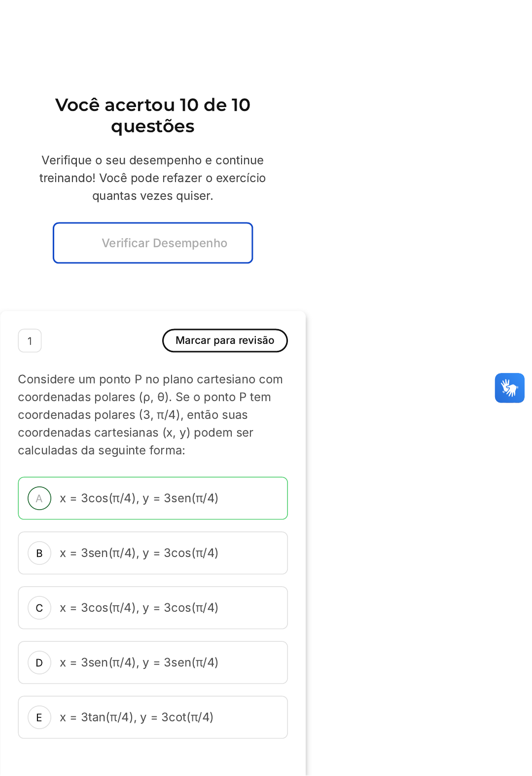The image size is (532, 776).
Task: Click 'calculadas da seguinte forma:' in the question
Action: [102, 450]
